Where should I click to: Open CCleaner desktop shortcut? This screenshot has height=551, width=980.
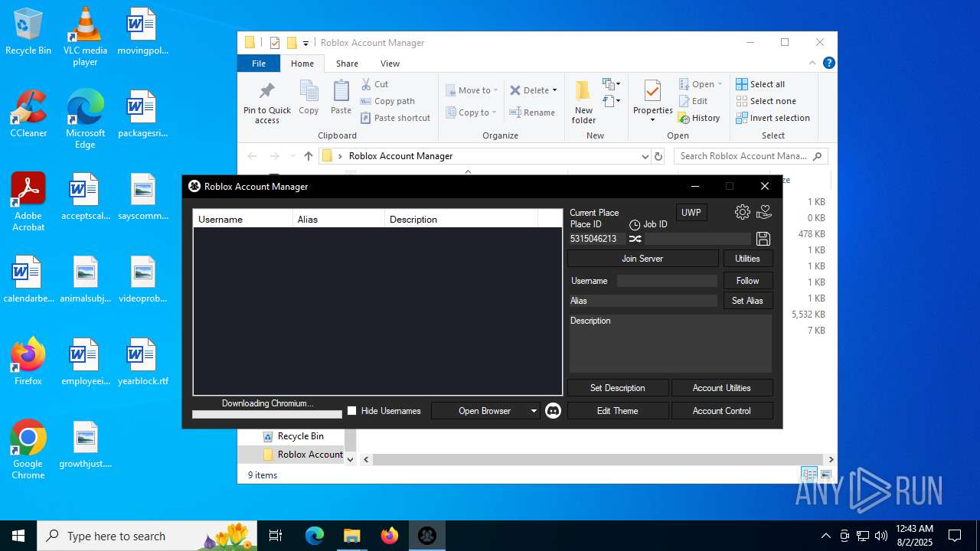tap(28, 113)
